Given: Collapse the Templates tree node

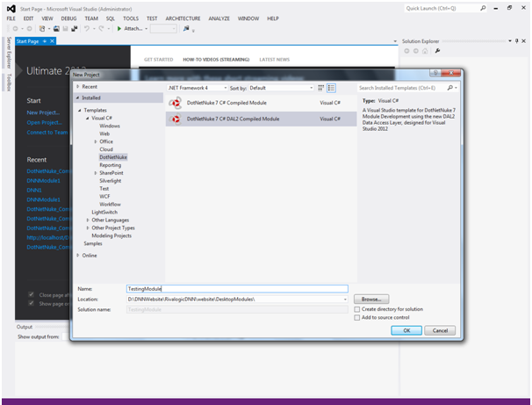Looking at the screenshot, I should pos(80,111).
